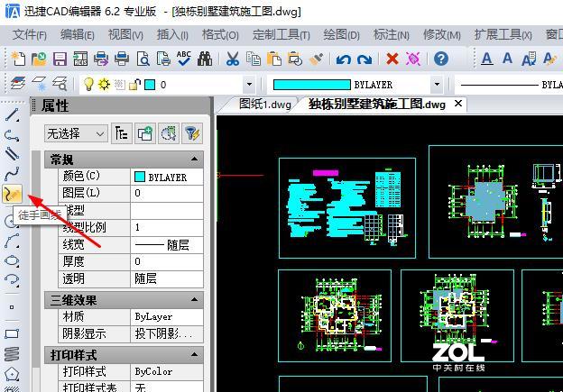
Task: Click the 线宽 随层 value
Action: pyautogui.click(x=167, y=244)
